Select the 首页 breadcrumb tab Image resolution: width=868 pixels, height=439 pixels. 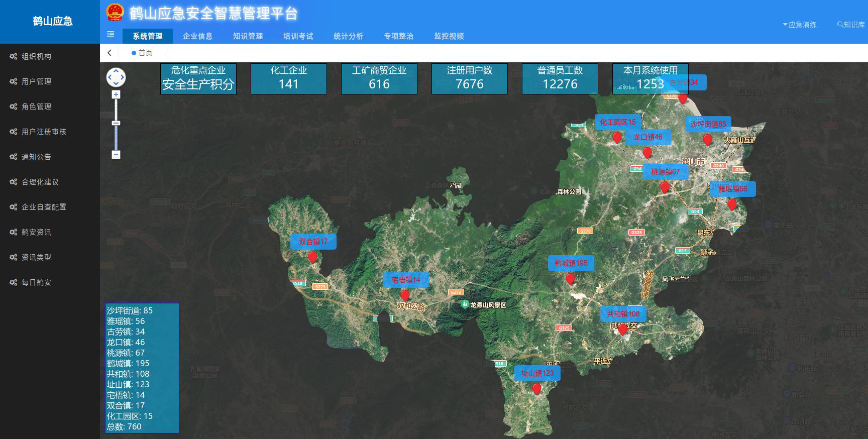[142, 53]
